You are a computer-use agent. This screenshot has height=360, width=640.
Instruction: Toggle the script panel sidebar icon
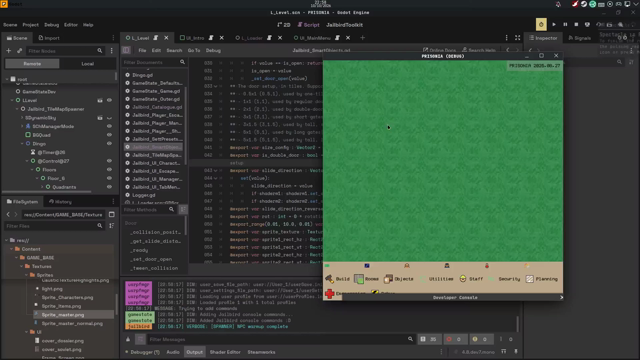tap(126, 50)
